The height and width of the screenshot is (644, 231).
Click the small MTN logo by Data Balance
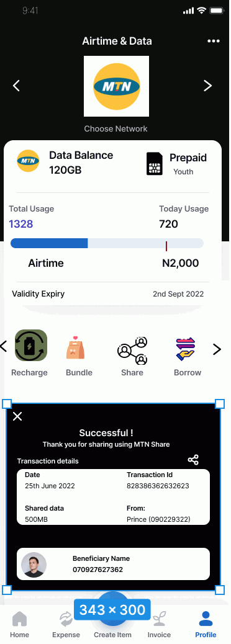(x=28, y=161)
